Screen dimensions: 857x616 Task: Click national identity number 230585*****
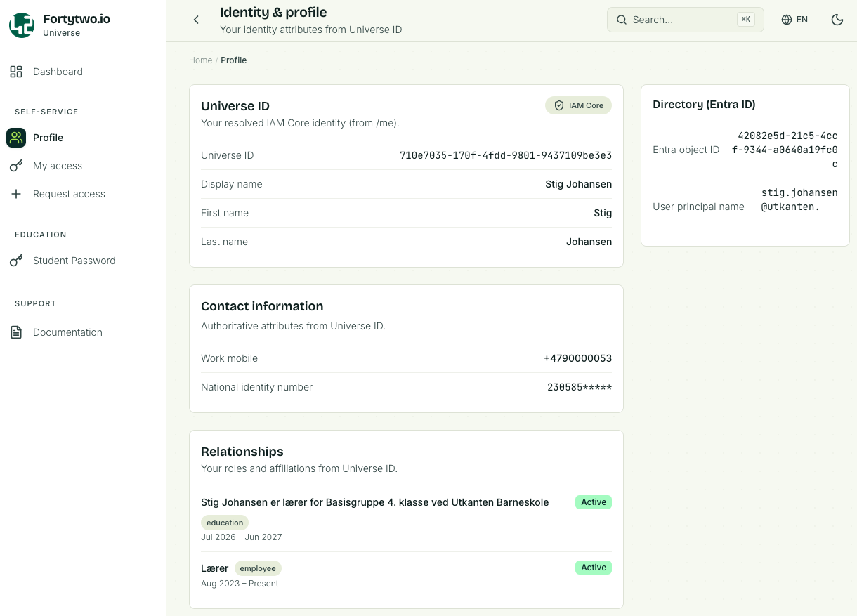pos(580,387)
